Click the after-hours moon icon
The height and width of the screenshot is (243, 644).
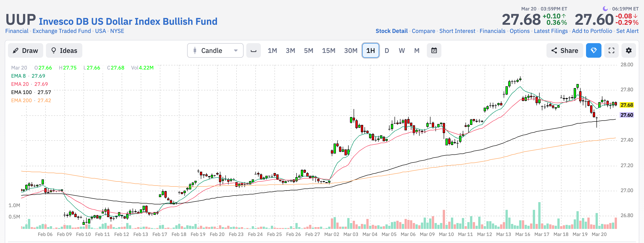pyautogui.click(x=605, y=9)
